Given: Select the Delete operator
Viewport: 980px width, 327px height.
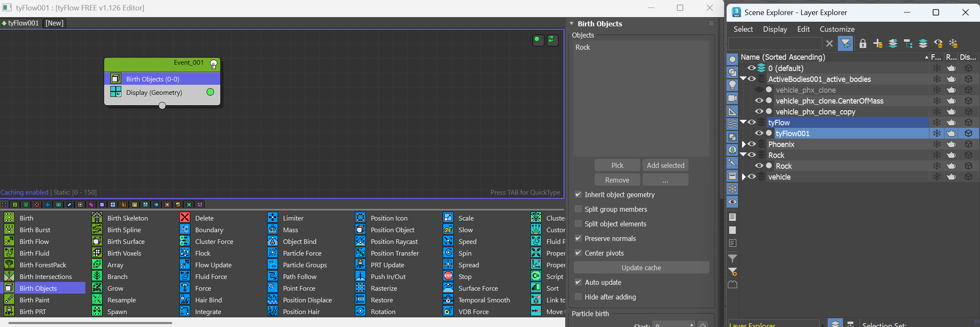Looking at the screenshot, I should [x=204, y=218].
